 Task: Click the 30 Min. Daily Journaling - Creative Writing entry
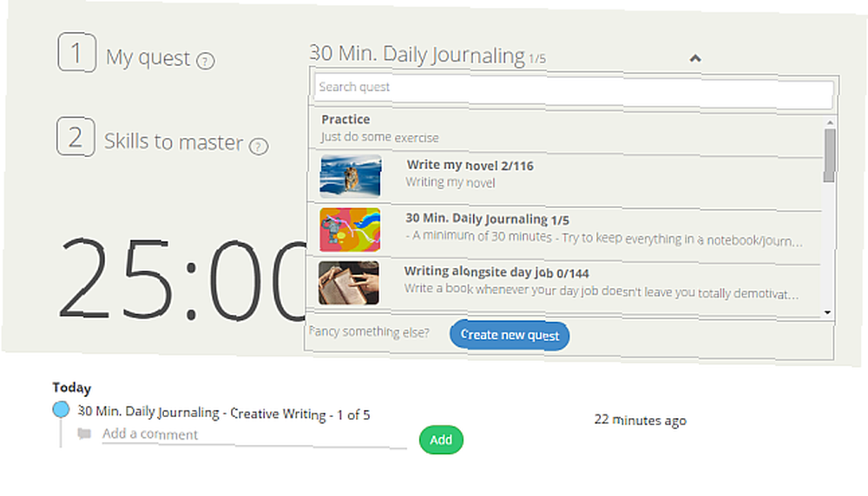tap(224, 413)
